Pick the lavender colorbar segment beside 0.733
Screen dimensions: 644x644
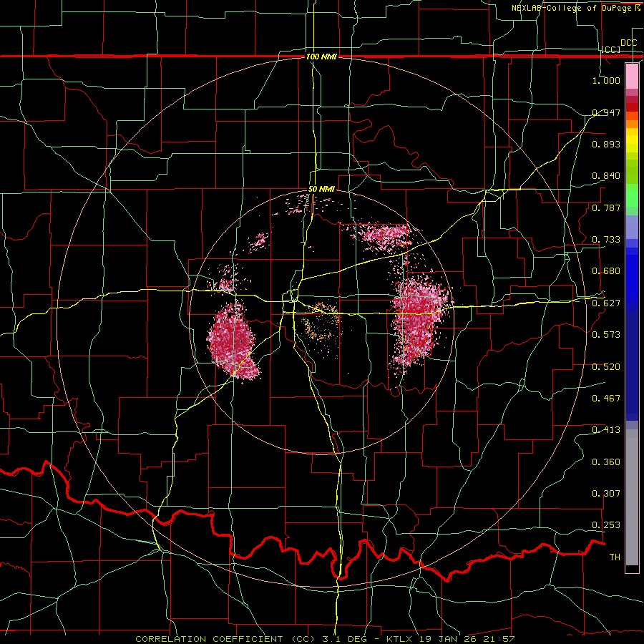click(632, 227)
